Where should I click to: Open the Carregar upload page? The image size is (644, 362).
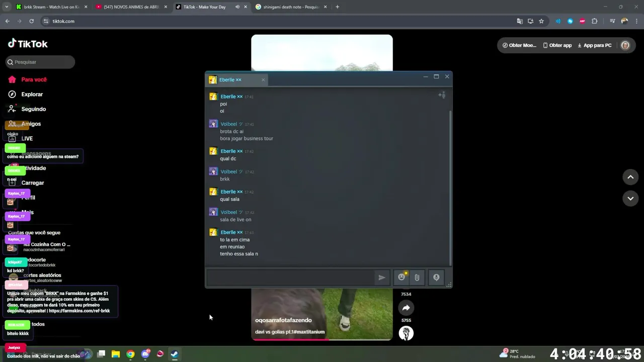click(27, 183)
